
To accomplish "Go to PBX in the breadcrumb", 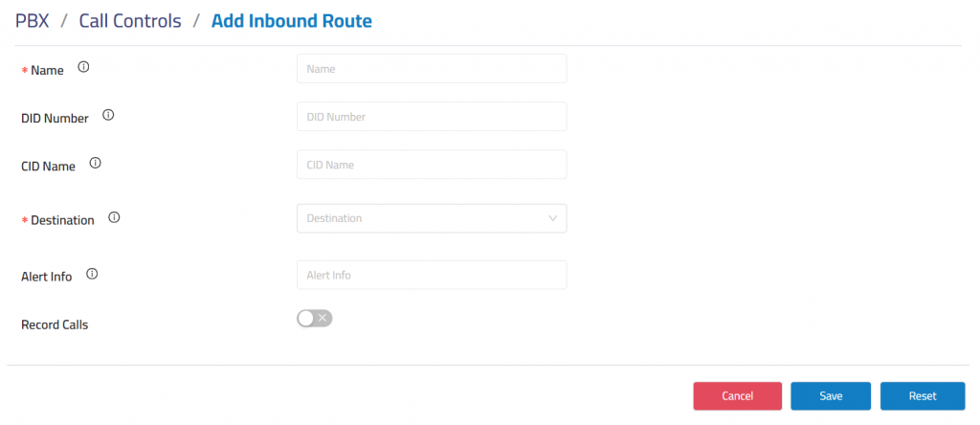I will click(x=32, y=20).
